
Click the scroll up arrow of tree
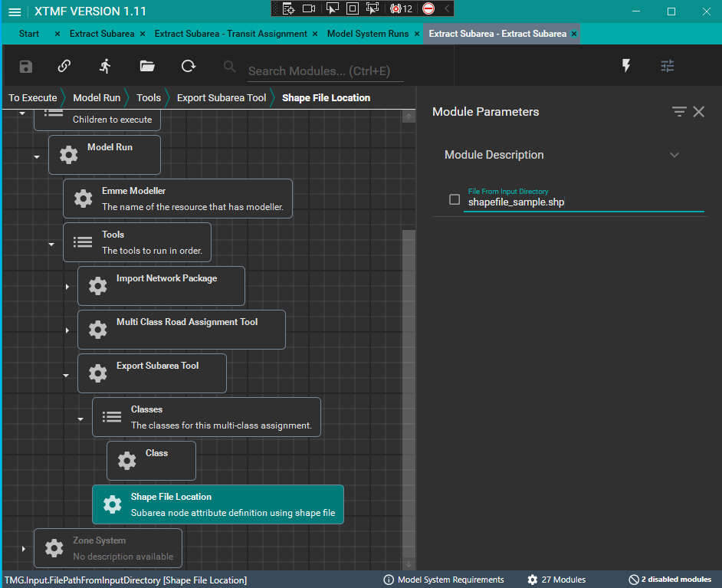[x=409, y=117]
